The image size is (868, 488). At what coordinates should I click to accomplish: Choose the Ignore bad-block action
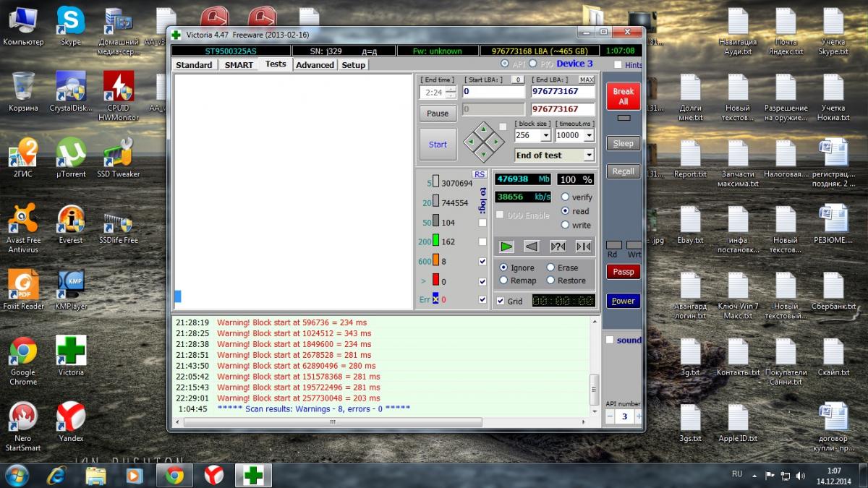(x=503, y=267)
